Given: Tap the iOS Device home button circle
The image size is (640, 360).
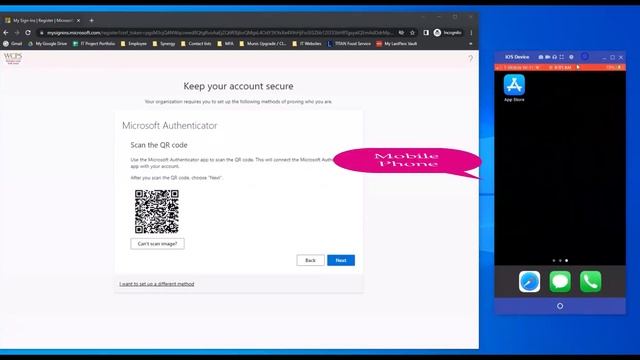Looking at the screenshot, I should coord(560,306).
